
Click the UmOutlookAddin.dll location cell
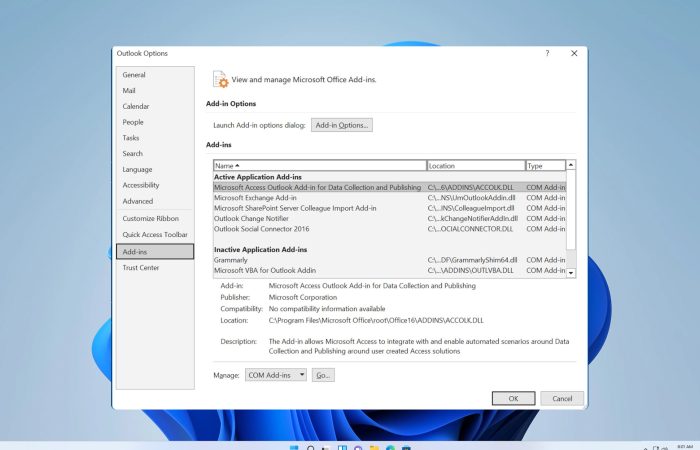click(471, 198)
